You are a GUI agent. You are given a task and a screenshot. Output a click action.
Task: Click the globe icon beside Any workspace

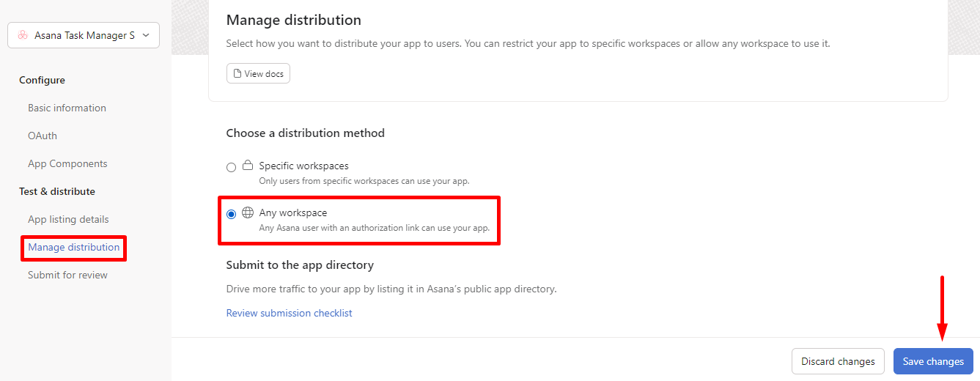pyautogui.click(x=248, y=212)
